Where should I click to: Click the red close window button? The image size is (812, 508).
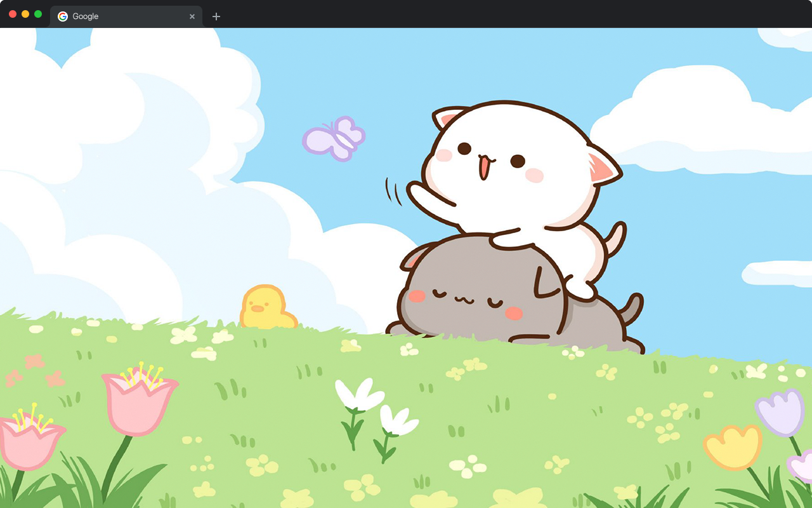pyautogui.click(x=13, y=14)
